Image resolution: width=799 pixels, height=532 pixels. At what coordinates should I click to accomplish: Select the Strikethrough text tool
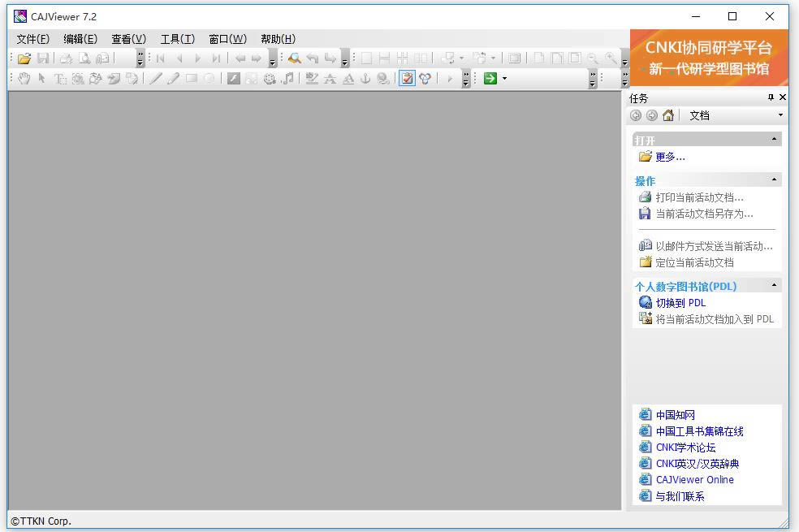point(330,79)
